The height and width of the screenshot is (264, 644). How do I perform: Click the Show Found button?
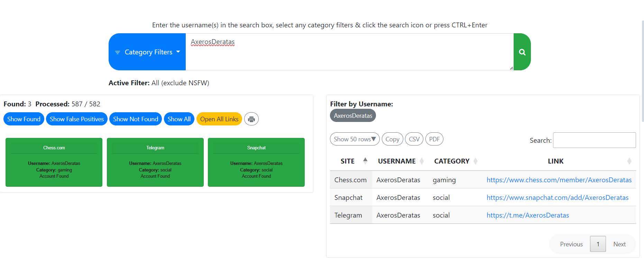(x=24, y=119)
